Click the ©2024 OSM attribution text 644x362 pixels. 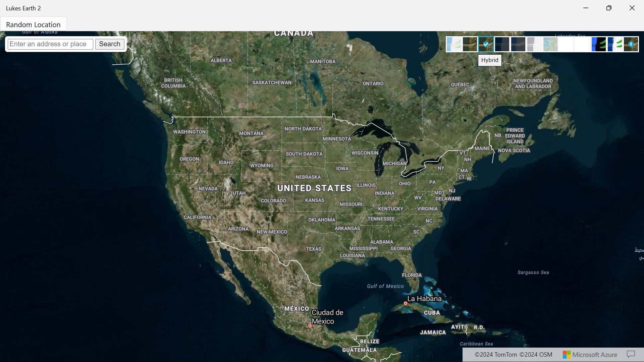click(536, 355)
